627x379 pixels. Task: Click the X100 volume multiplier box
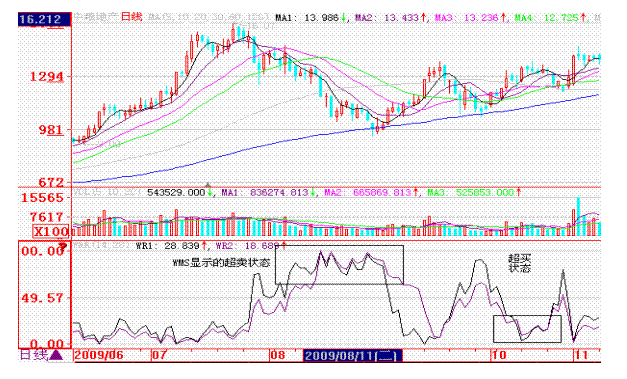tap(51, 231)
